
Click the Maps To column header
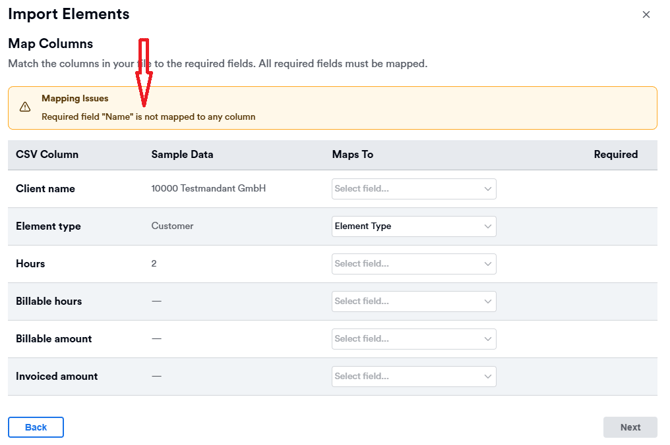[352, 155]
